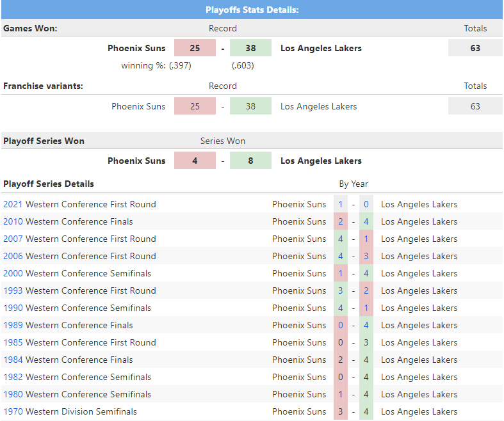Viewport: 504px width, 421px height.
Task: Click the Playoff Series Won heading
Action: pos(44,141)
